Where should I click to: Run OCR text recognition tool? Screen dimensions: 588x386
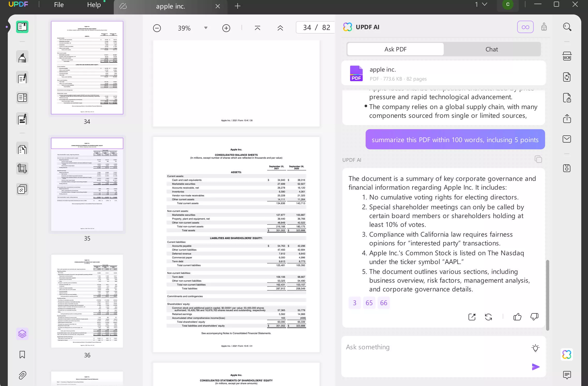click(x=567, y=56)
